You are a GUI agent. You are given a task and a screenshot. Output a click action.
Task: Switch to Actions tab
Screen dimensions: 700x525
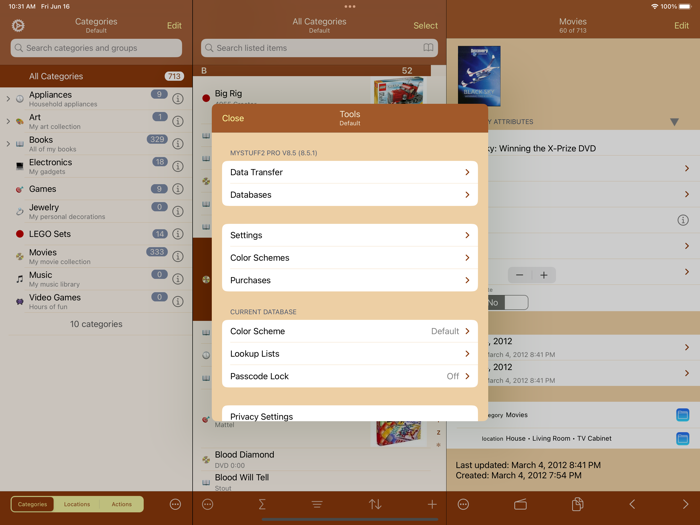121,504
